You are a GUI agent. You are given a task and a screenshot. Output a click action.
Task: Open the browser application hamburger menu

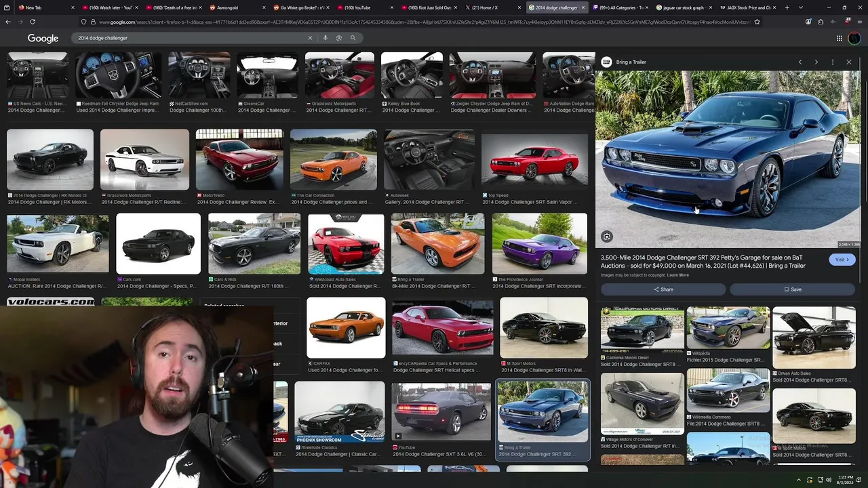(x=859, y=22)
